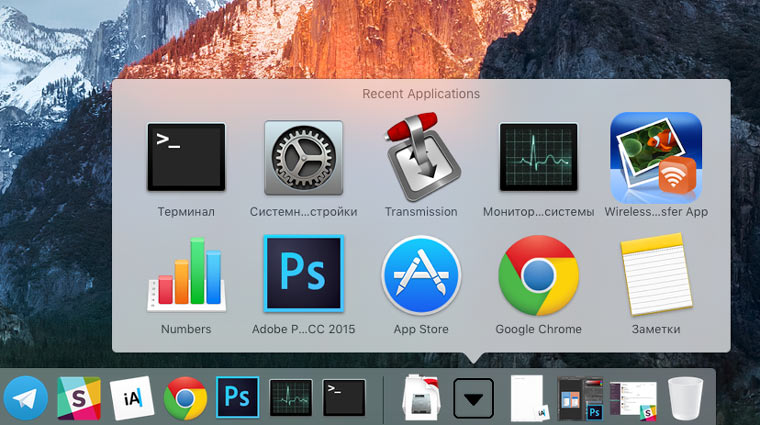
Task: Click the Терминал label text
Action: (x=186, y=212)
